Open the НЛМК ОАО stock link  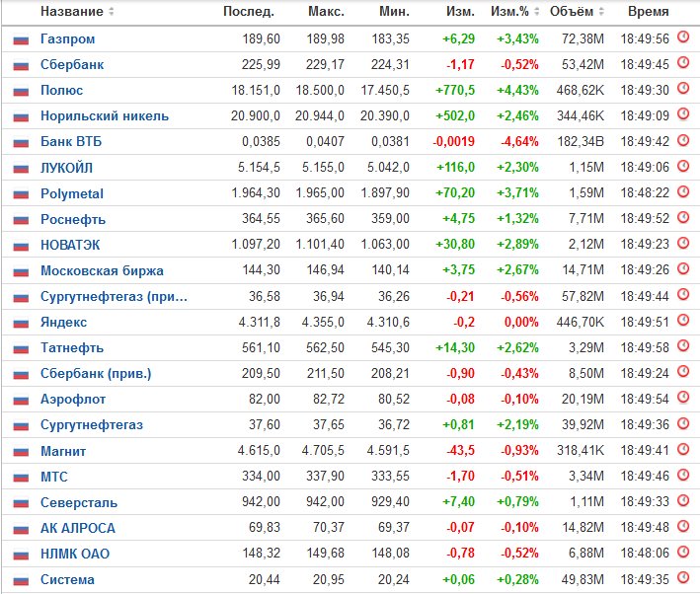(x=75, y=554)
